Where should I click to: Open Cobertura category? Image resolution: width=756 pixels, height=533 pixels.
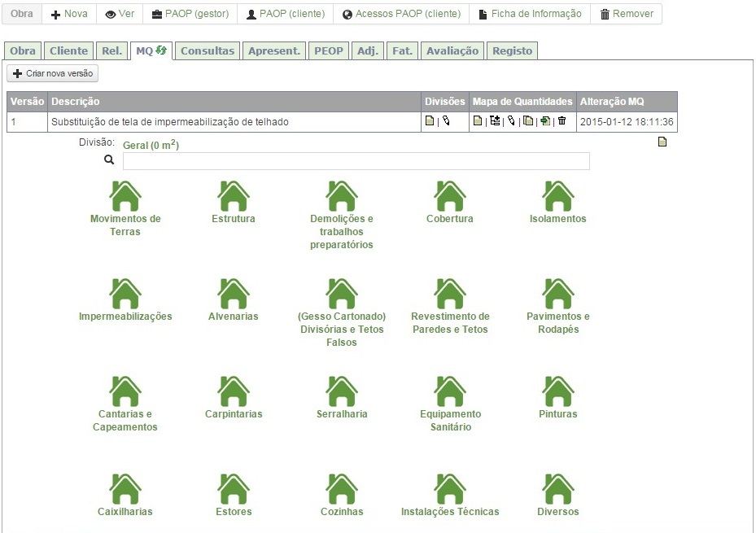(450, 203)
